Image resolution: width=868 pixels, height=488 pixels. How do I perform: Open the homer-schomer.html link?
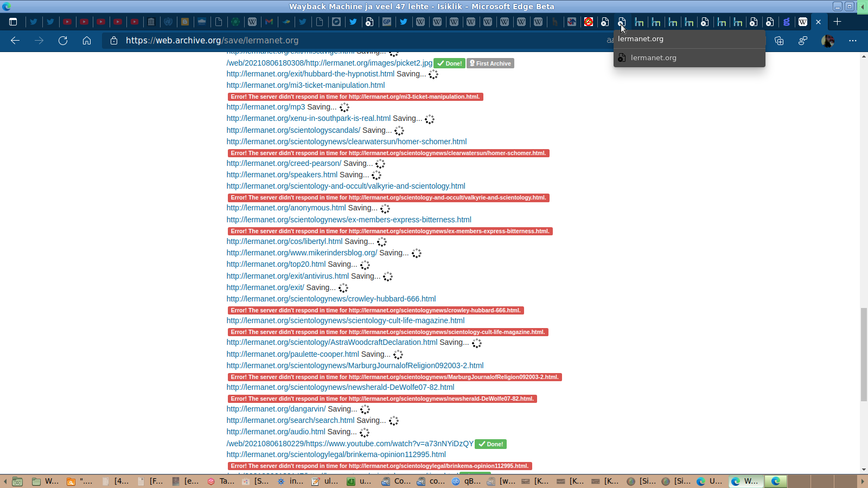(347, 142)
